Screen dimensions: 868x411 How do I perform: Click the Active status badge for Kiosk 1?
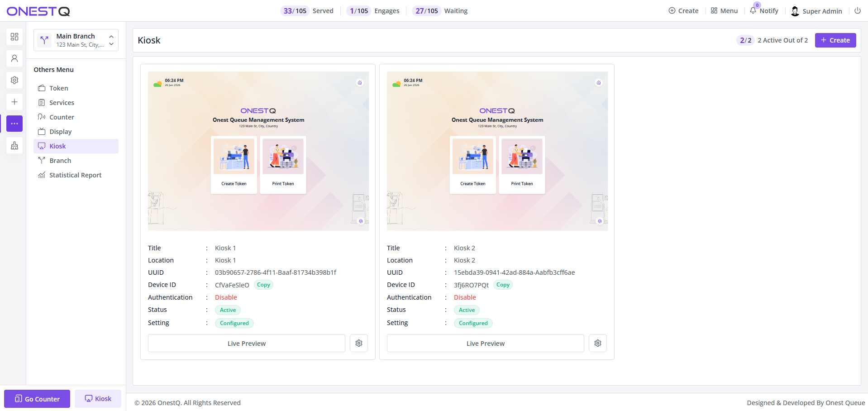pyautogui.click(x=228, y=310)
